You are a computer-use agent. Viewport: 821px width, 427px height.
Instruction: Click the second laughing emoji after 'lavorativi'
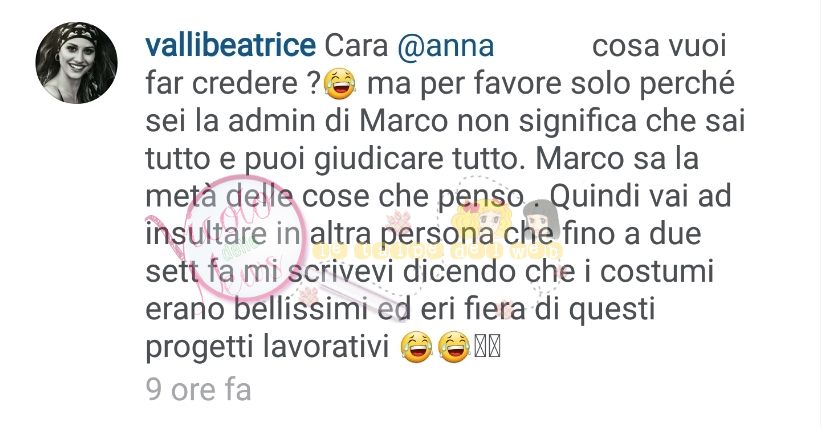click(x=454, y=348)
